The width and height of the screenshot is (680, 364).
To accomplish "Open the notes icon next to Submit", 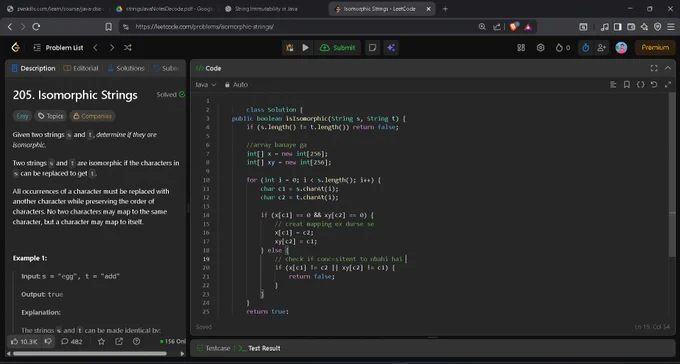I will coord(372,48).
